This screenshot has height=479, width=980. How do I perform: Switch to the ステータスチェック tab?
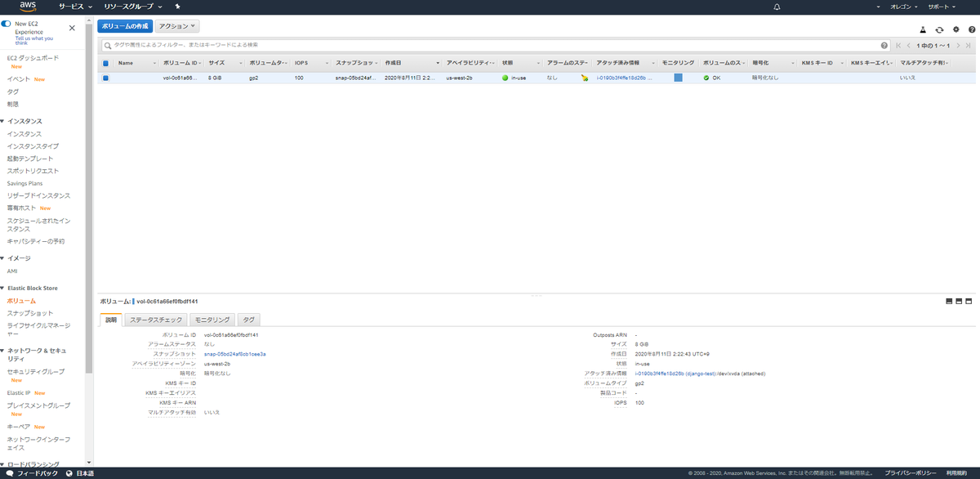(156, 320)
